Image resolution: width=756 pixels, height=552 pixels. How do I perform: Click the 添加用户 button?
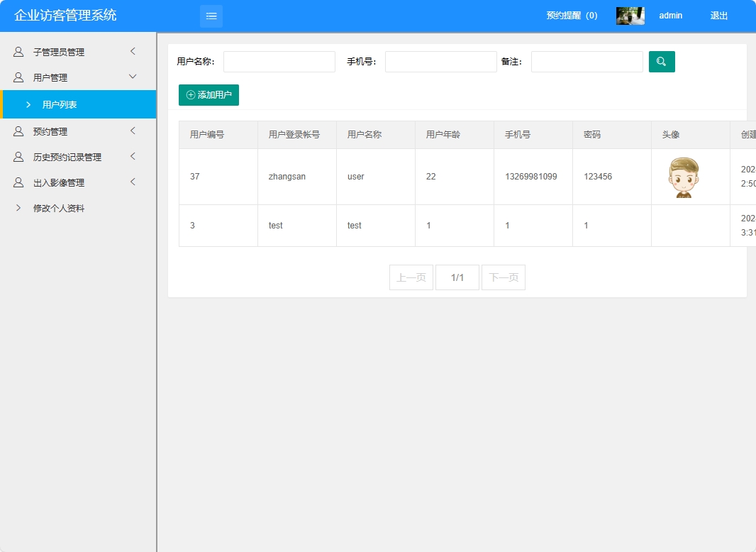tap(209, 94)
